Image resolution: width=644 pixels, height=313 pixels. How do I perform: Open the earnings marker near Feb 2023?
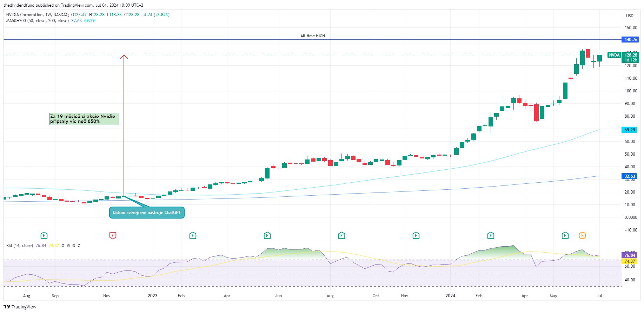coord(193,235)
